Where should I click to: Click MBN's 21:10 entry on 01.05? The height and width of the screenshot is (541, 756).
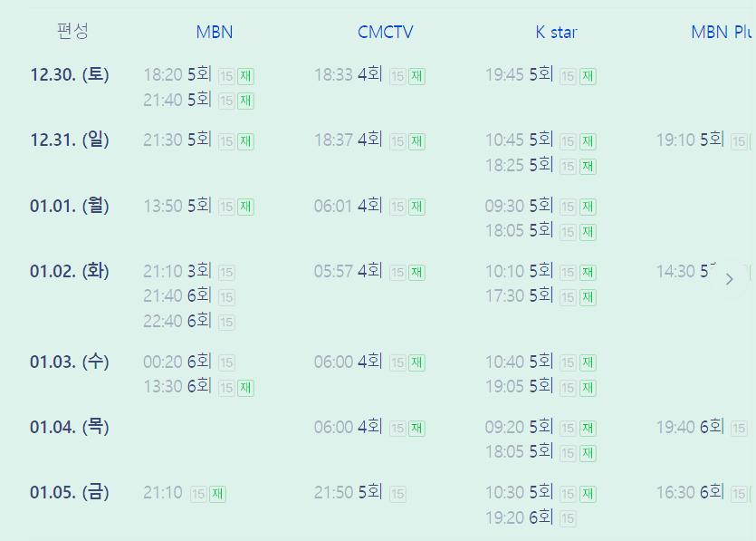click(163, 492)
